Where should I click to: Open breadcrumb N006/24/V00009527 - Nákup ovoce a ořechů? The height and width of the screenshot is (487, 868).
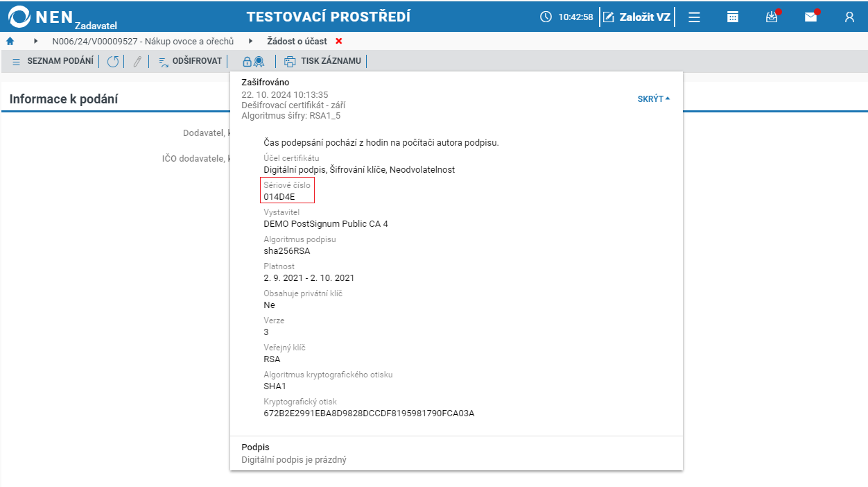143,41
